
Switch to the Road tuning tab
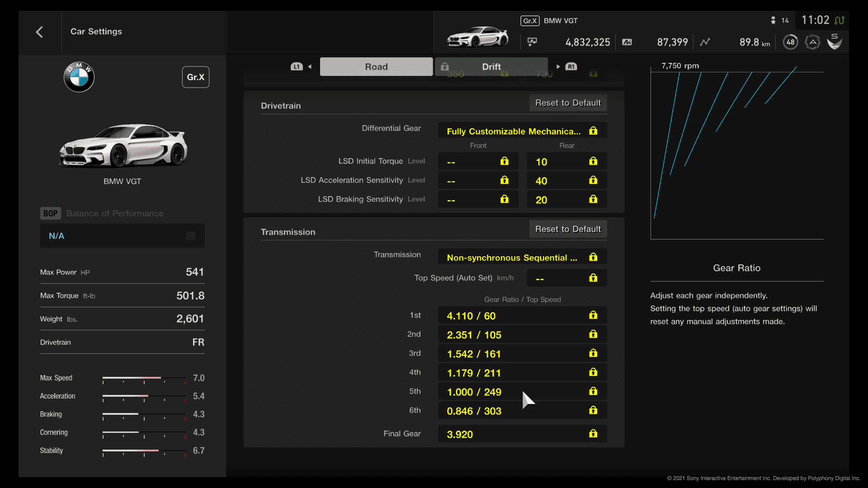[376, 66]
